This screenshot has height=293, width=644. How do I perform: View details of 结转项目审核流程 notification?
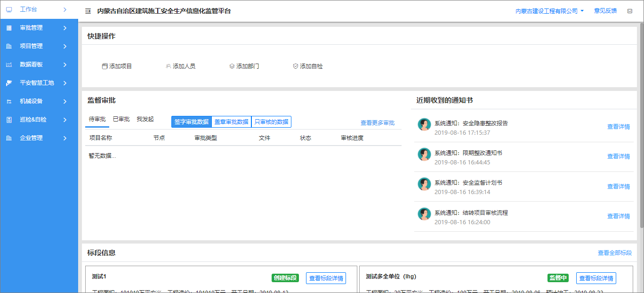619,216
